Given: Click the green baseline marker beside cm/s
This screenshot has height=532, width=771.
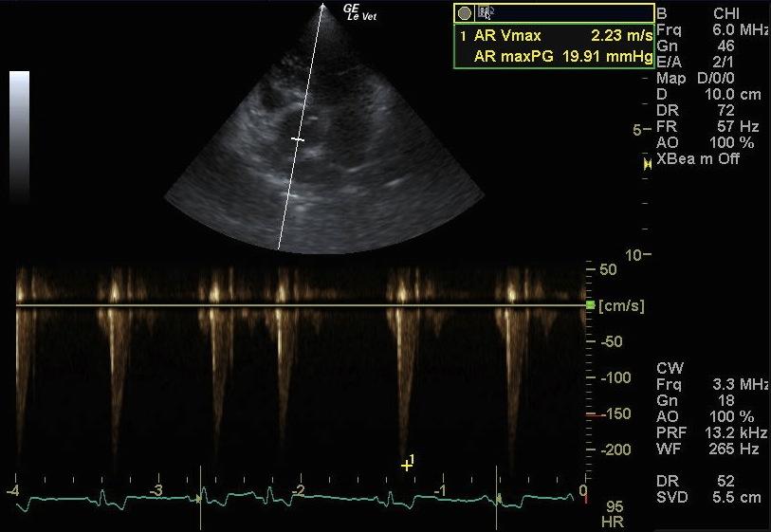Looking at the screenshot, I should point(590,305).
